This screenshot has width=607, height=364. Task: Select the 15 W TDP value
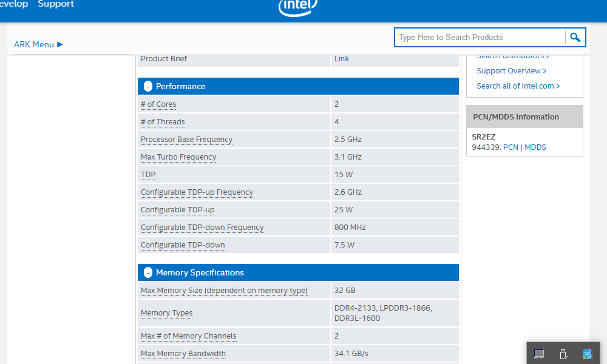[344, 175]
